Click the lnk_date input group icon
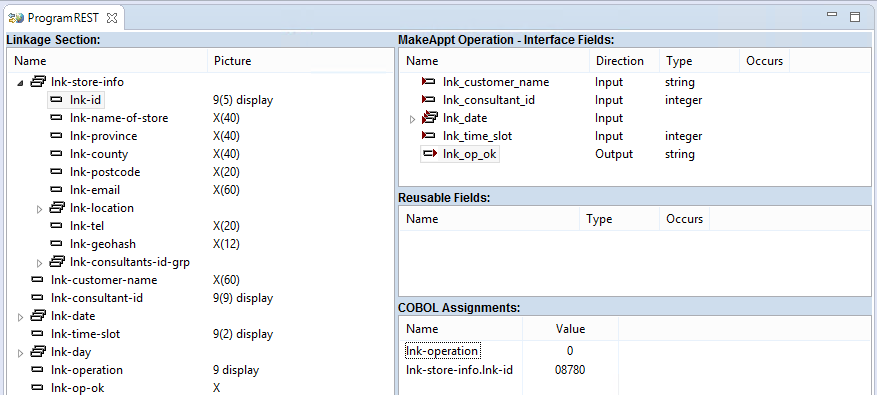 (430, 117)
